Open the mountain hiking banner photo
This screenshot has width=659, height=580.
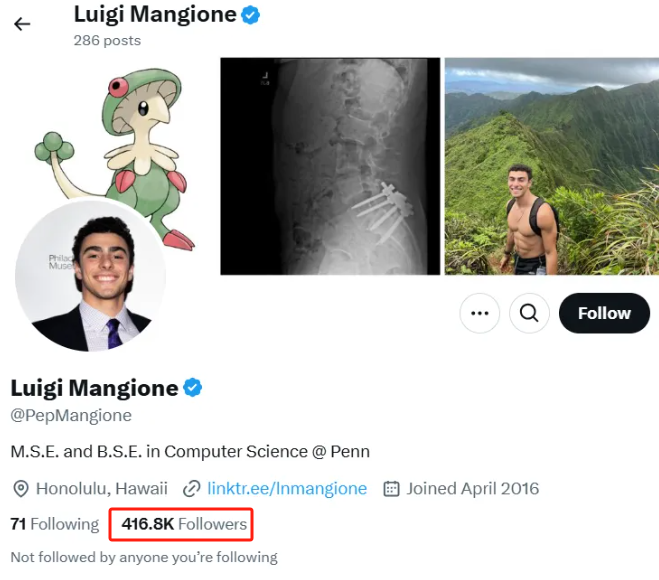552,166
